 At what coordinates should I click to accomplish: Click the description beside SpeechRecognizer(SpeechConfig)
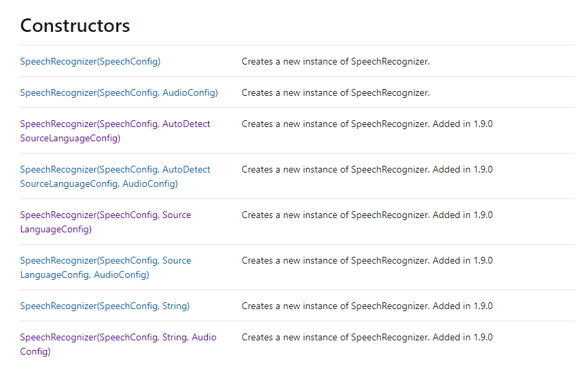point(336,61)
